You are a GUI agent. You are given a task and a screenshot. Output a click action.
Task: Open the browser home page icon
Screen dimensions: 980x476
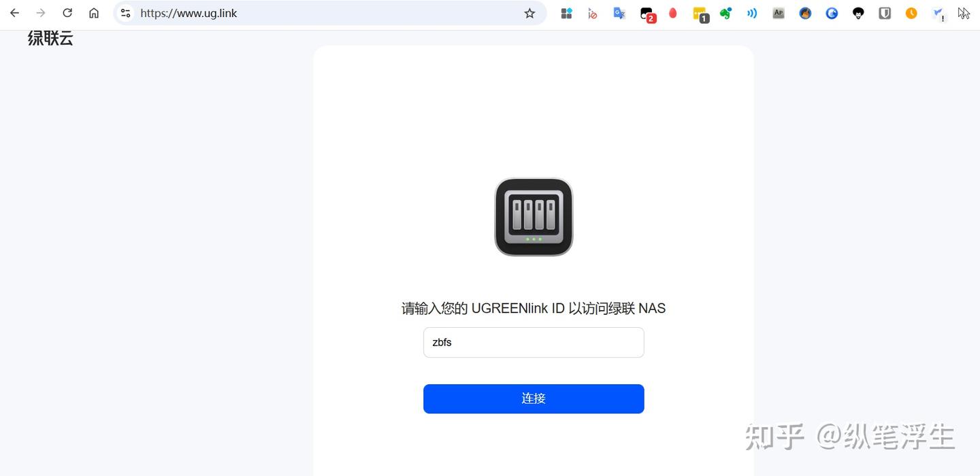click(x=94, y=13)
